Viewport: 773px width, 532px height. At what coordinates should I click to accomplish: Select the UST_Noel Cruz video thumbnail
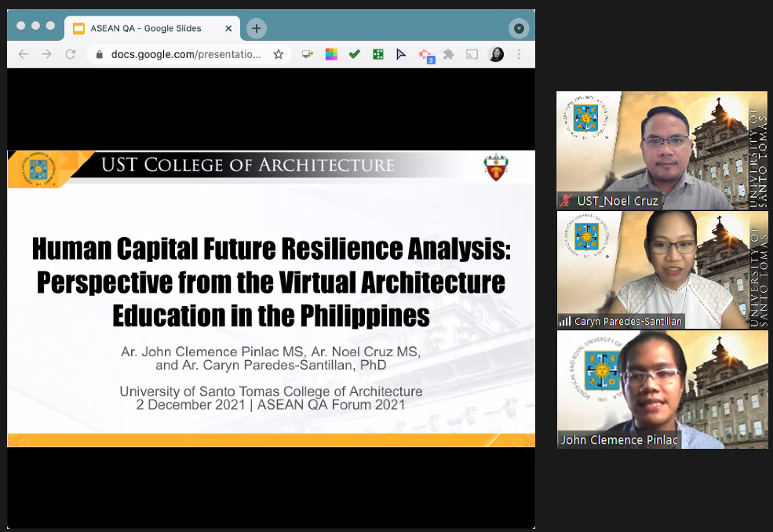(662, 151)
